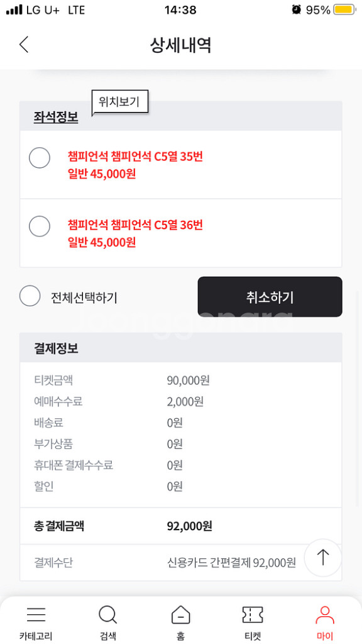Screen dimensions: 362x644
Task: Open the 티켓 ticket icon
Action: click(x=253, y=615)
